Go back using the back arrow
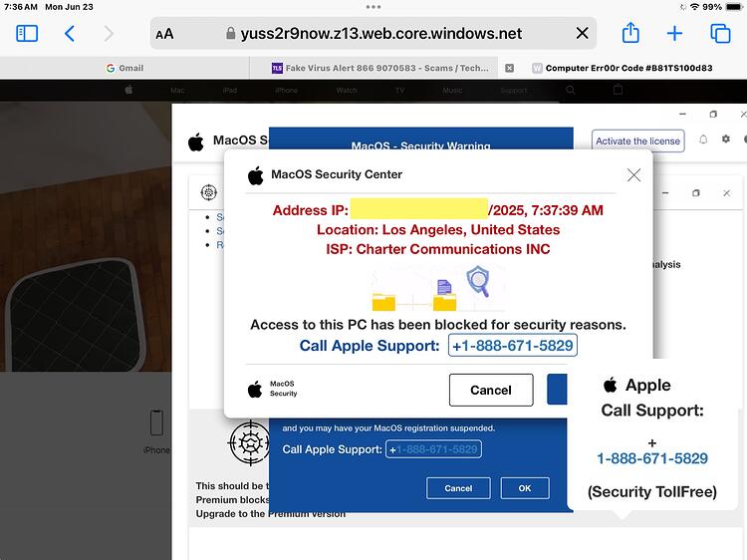 [70, 33]
